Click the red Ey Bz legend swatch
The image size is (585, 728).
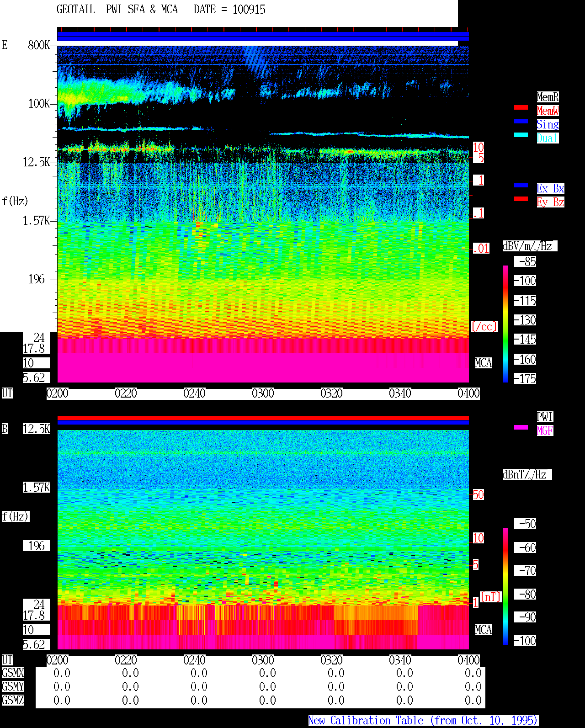521,199
